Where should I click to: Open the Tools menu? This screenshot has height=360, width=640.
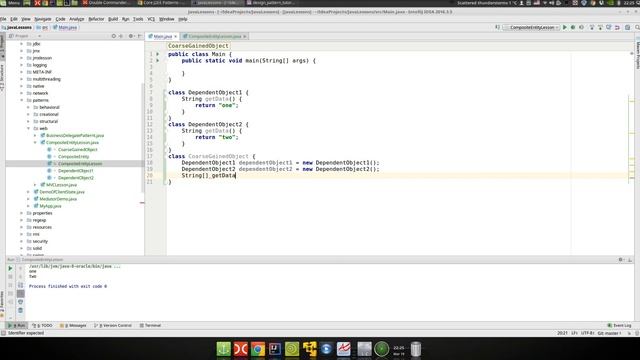click(138, 19)
